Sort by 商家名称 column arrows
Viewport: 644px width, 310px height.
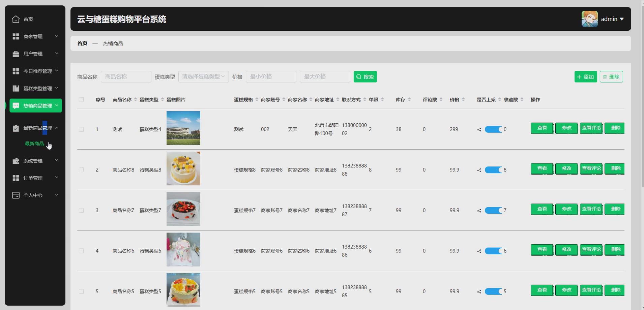pos(311,99)
